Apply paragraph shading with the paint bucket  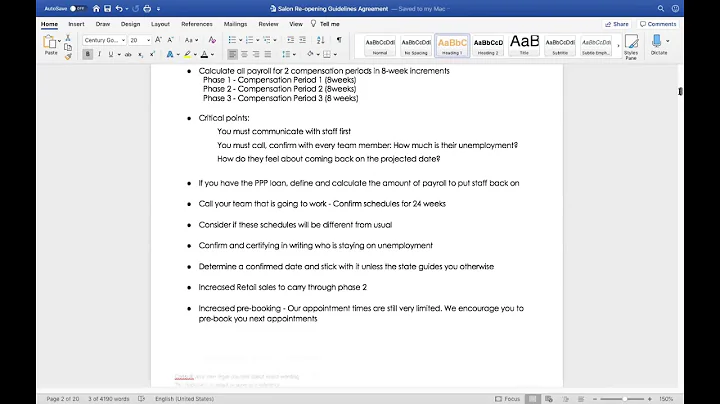coord(310,54)
